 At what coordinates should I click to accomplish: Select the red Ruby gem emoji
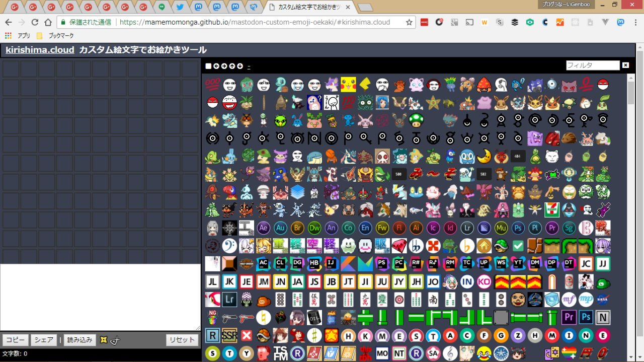point(399,246)
